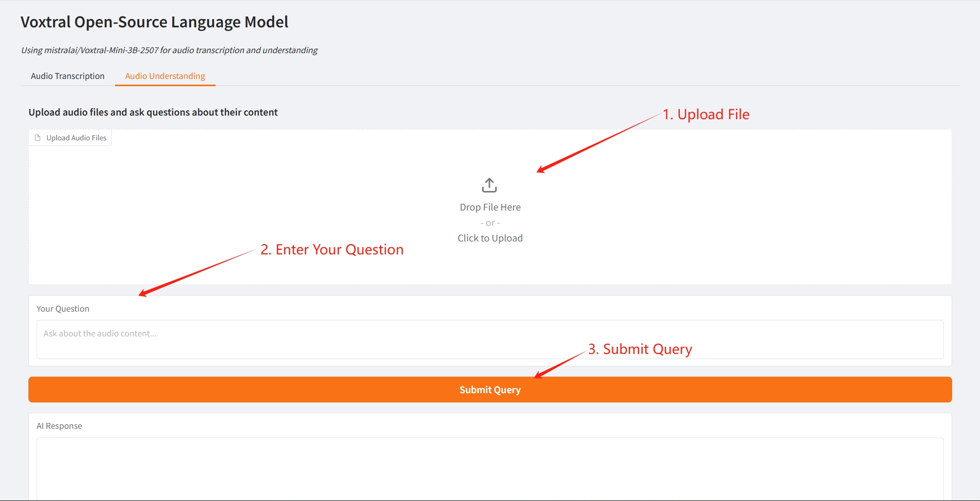Click the "AI Response" label
The width and height of the screenshot is (980, 501).
59,426
